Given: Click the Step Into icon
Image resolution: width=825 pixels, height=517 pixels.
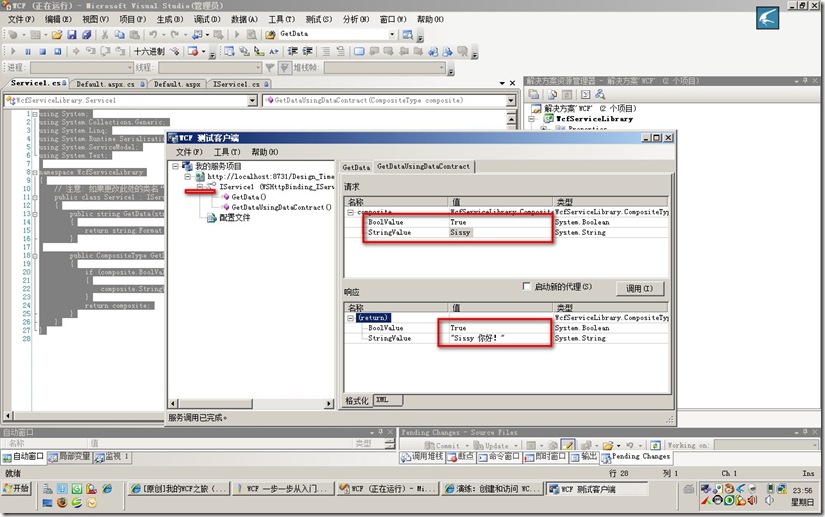Looking at the screenshot, I should click(x=90, y=52).
